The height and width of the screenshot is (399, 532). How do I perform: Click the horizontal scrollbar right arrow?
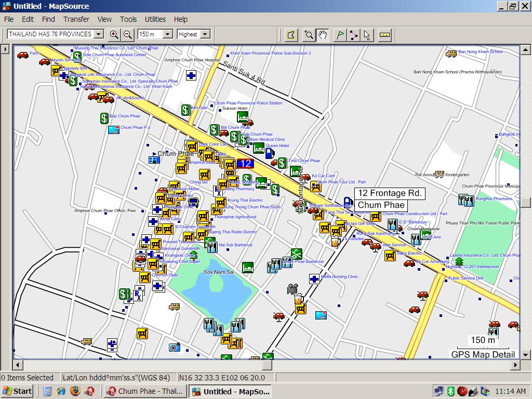click(x=515, y=365)
